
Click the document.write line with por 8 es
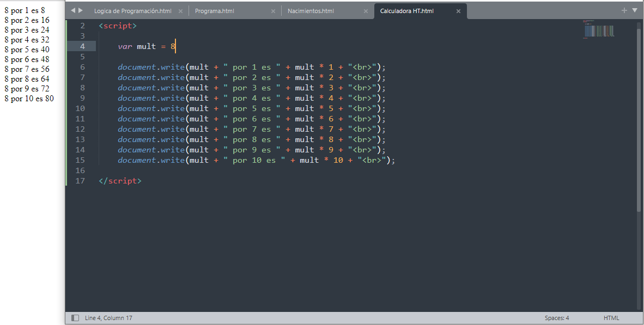(x=252, y=139)
